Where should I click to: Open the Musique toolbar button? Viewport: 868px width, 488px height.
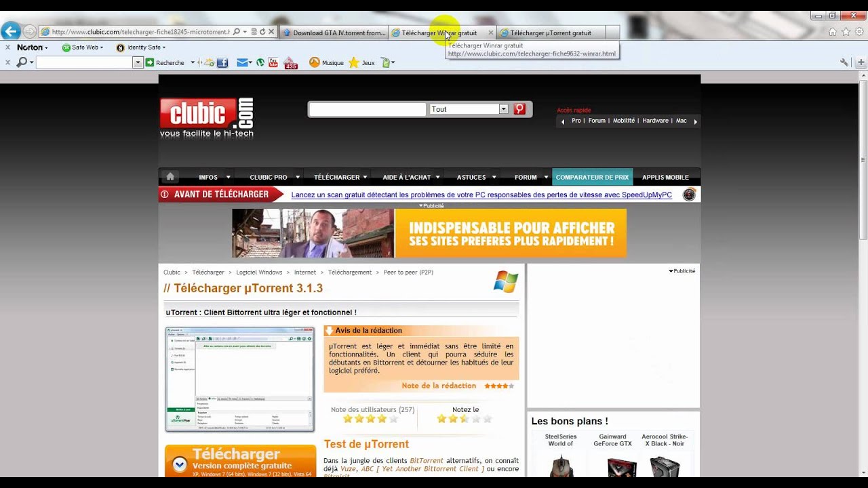coord(326,62)
